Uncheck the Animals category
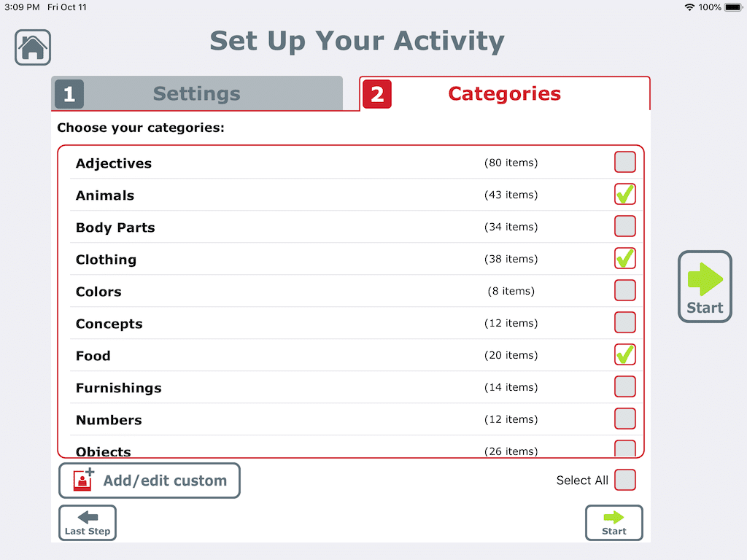Viewport: 747px width, 560px height. 624,194
